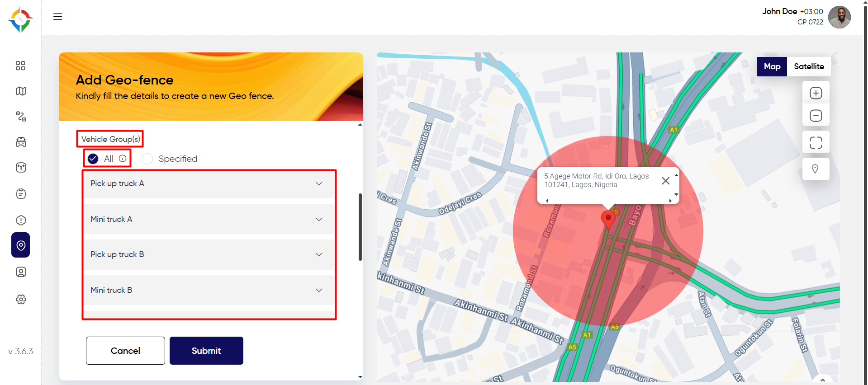Viewport: 868px width, 385px height.
Task: Click the map location pin control
Action: [815, 169]
